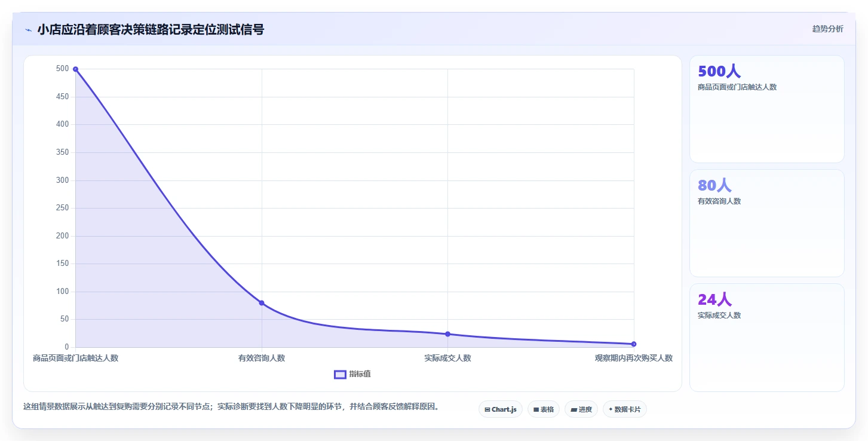Click the data point at 实际成交人数
Screen dimensions: 868x441
click(447, 334)
